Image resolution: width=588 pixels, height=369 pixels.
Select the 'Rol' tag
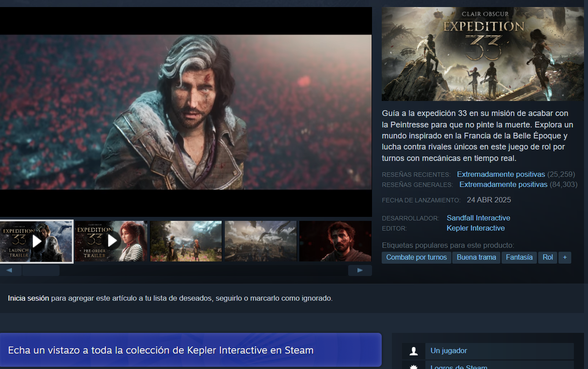(x=548, y=257)
